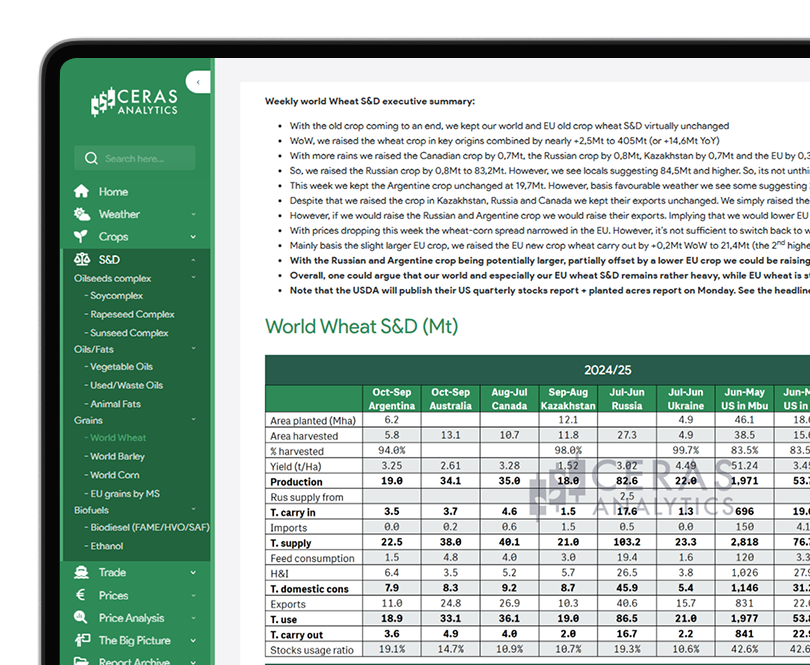Open EU grains by MS page
810x665 pixels.
pos(122,494)
